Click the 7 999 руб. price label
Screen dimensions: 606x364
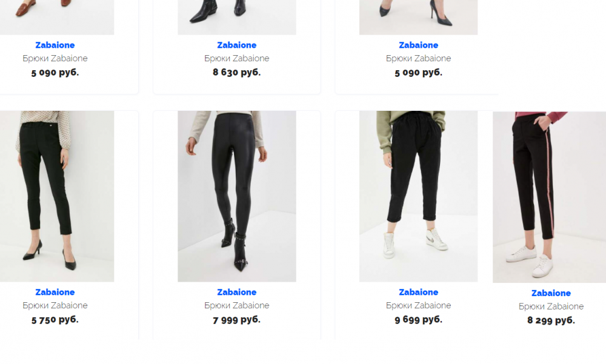pos(236,320)
